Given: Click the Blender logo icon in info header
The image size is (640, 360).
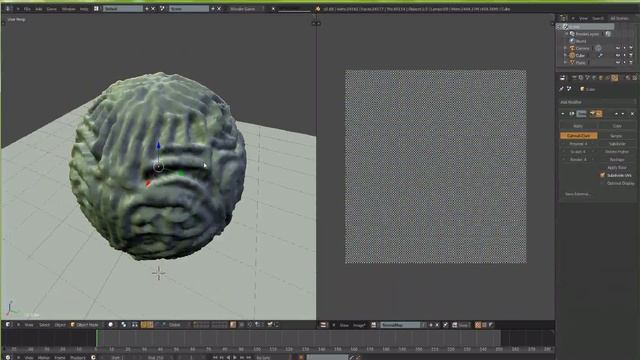Looking at the screenshot, I should tap(318, 9).
